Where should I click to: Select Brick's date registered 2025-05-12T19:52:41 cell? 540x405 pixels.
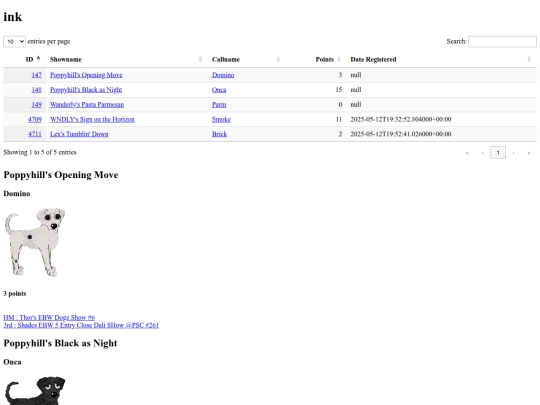442,134
